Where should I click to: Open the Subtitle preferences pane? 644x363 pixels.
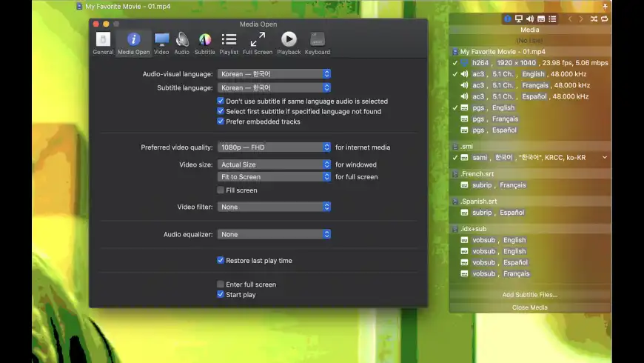[204, 43]
